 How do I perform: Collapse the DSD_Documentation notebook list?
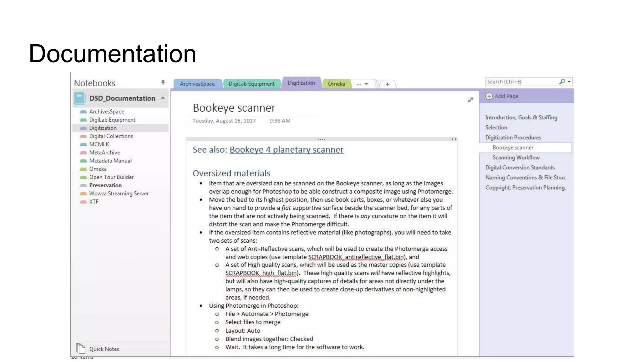click(x=163, y=98)
